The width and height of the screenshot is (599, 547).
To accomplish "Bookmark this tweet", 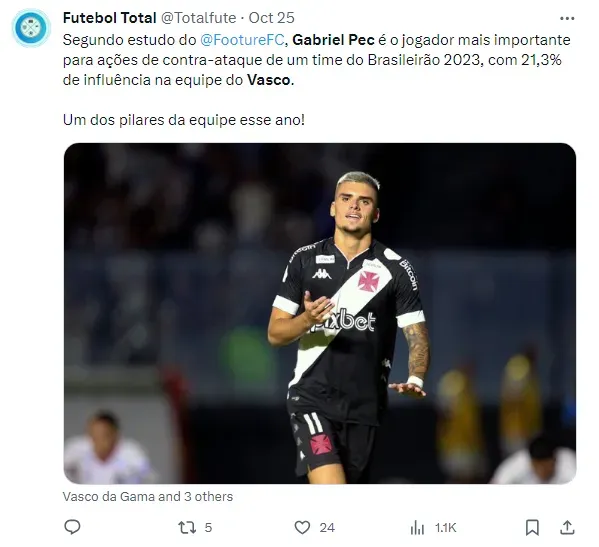I will pos(532,528).
